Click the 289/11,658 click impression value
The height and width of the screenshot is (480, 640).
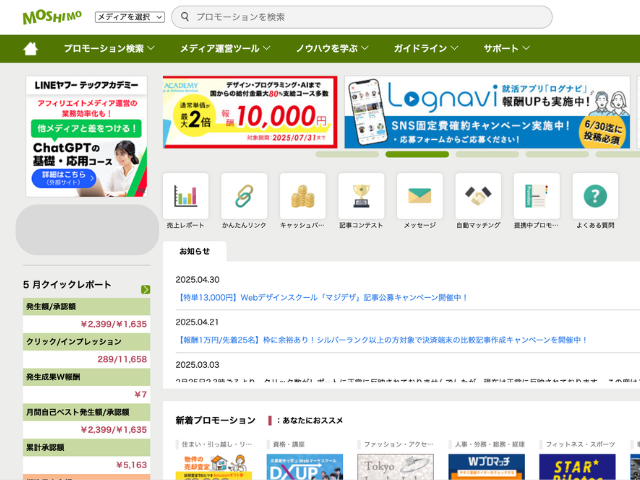[122, 359]
